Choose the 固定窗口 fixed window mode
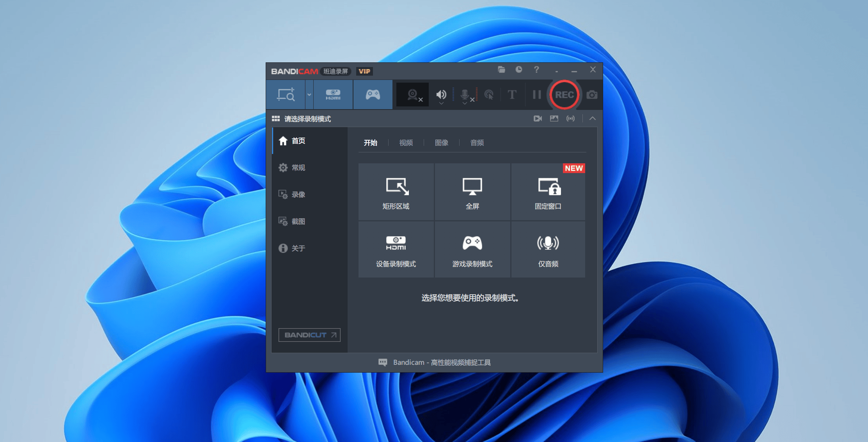868x442 pixels. click(x=548, y=192)
